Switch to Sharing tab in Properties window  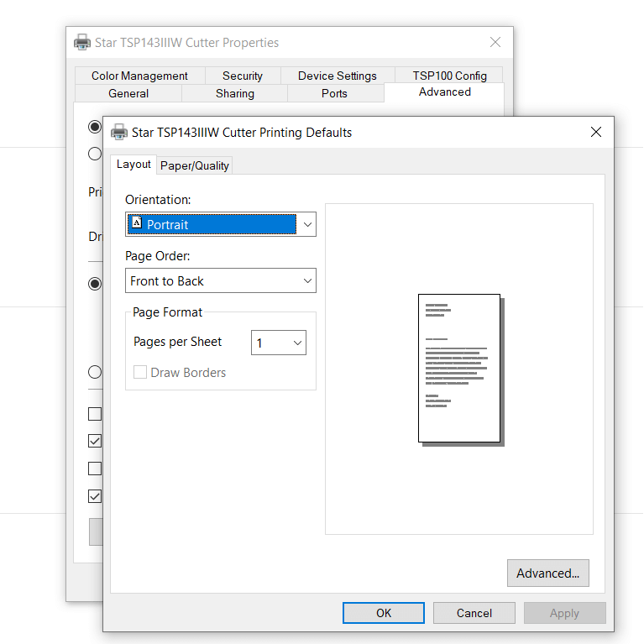(x=235, y=94)
